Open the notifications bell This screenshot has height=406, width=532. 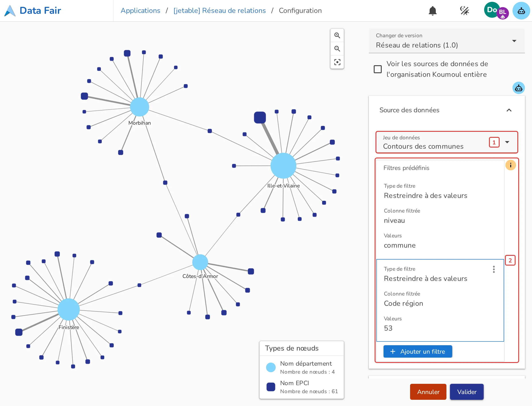pyautogui.click(x=432, y=11)
